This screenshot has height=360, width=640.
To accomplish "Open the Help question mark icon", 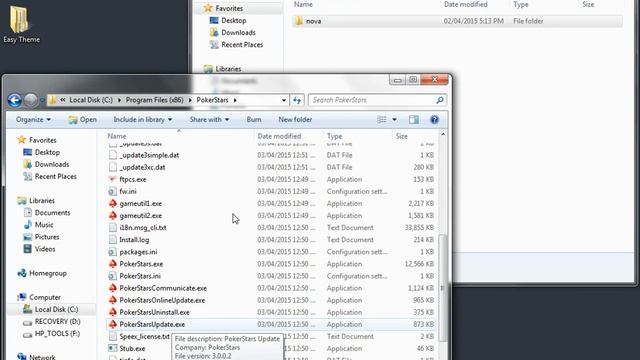I will [434, 120].
